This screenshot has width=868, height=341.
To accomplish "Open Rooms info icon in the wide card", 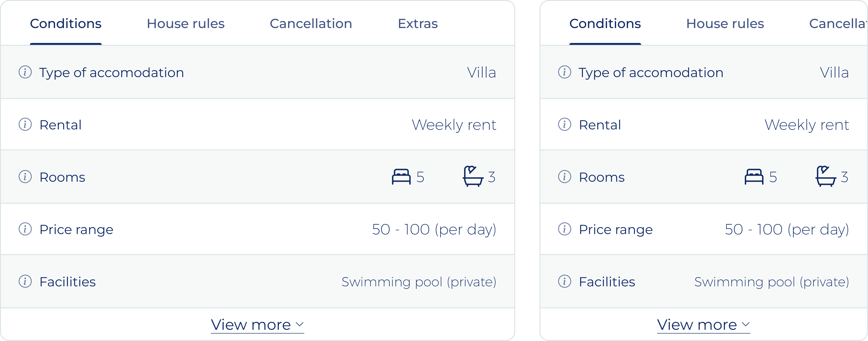I will click(x=25, y=177).
